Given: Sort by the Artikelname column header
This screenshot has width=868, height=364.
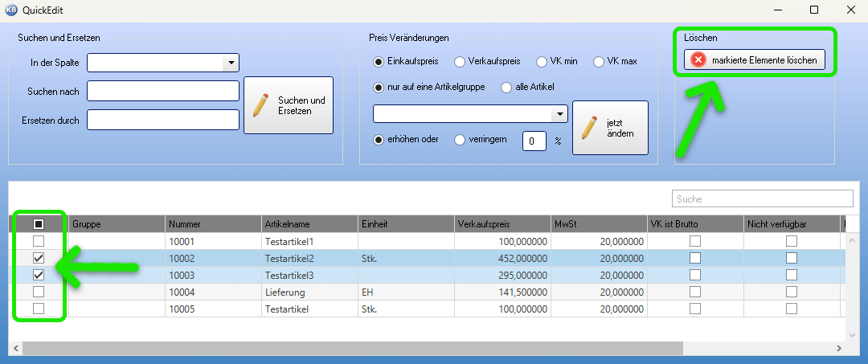Looking at the screenshot, I should pos(309,224).
